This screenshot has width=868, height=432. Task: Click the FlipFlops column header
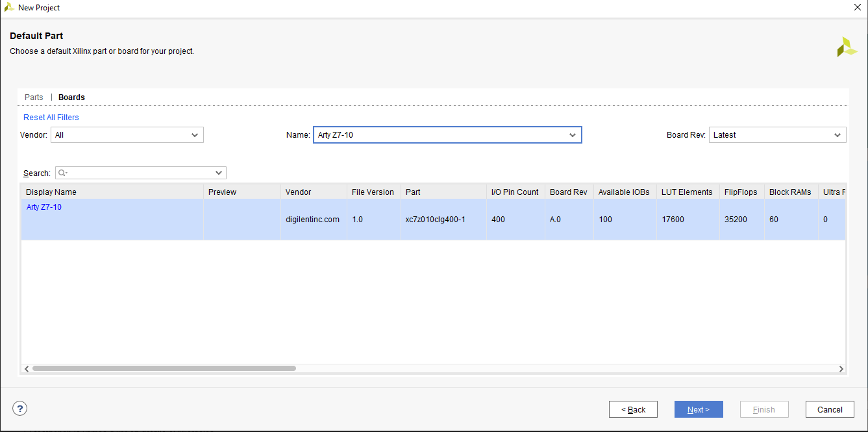741,192
